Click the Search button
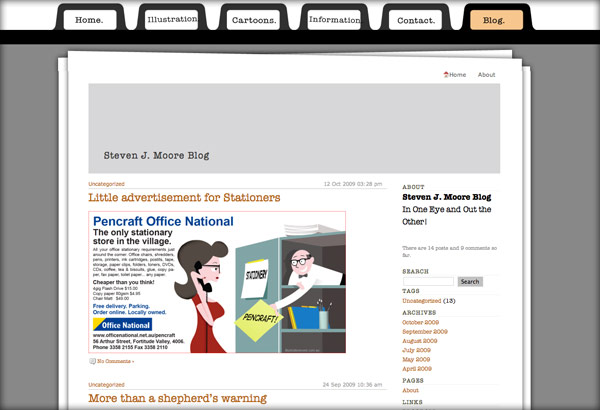 pyautogui.click(x=470, y=281)
